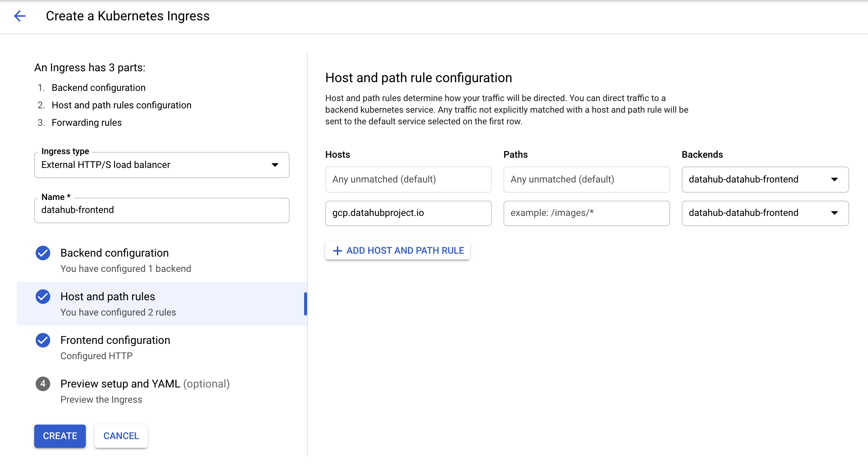Click the example /images/* path field
868x466 pixels.
(586, 213)
